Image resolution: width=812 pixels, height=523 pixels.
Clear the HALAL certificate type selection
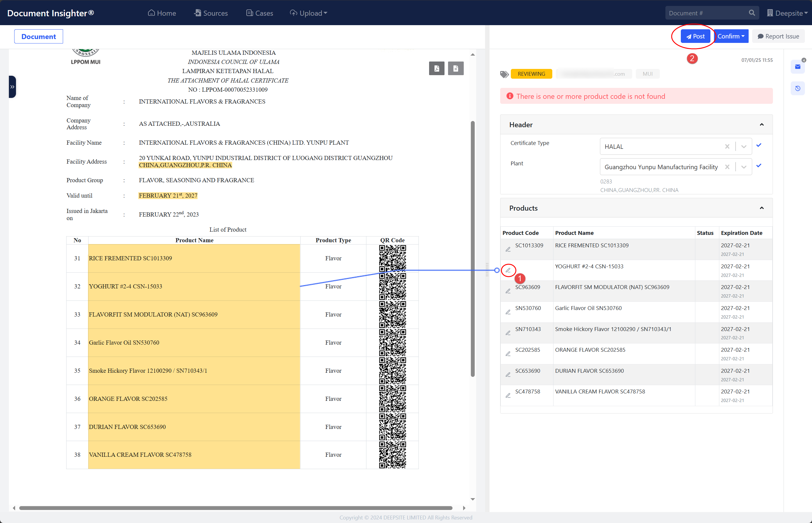tap(727, 146)
